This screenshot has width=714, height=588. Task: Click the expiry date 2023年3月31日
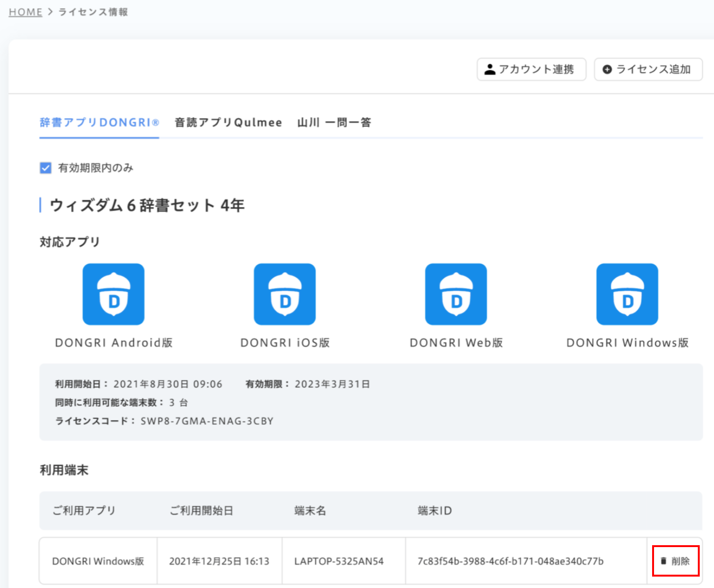point(332,384)
